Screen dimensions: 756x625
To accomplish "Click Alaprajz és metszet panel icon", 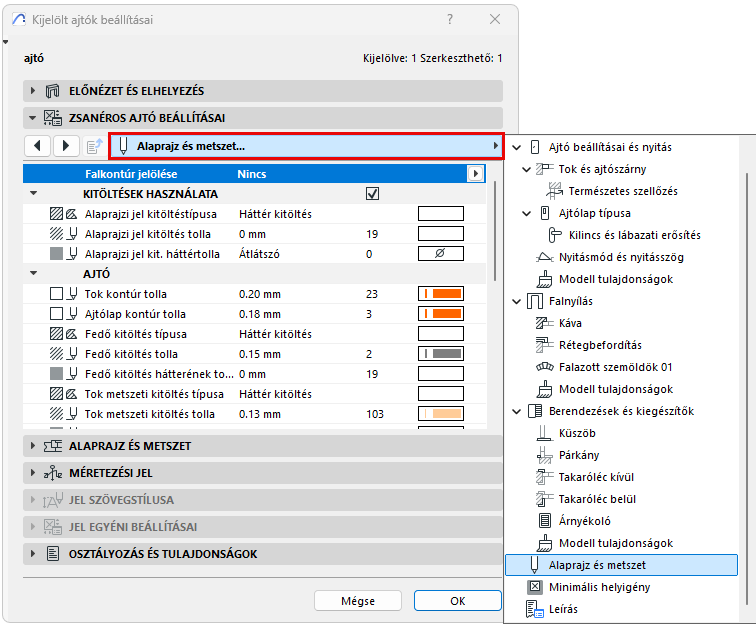I will pyautogui.click(x=53, y=446).
